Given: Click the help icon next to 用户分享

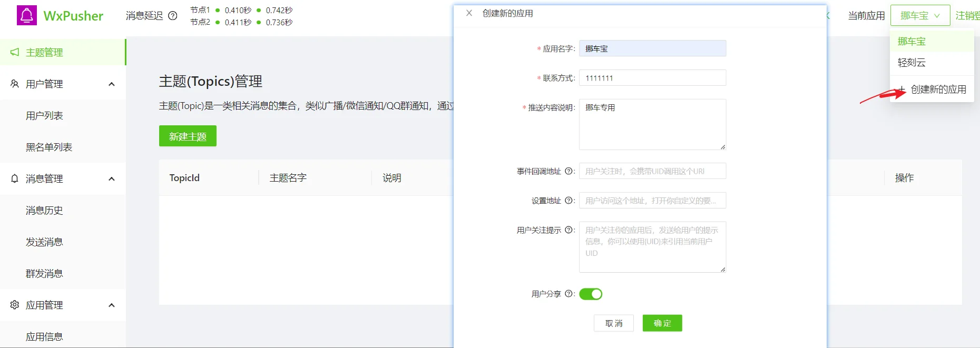Looking at the screenshot, I should click(569, 294).
